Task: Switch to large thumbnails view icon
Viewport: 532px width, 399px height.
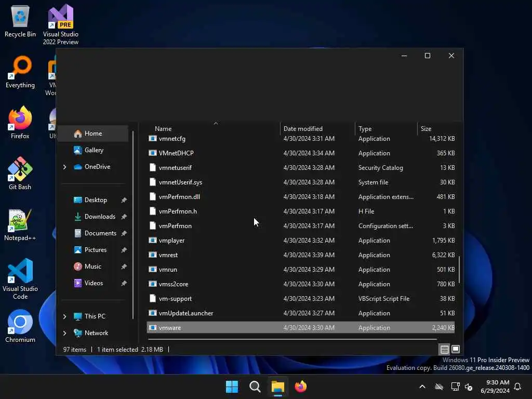Action: (x=456, y=349)
